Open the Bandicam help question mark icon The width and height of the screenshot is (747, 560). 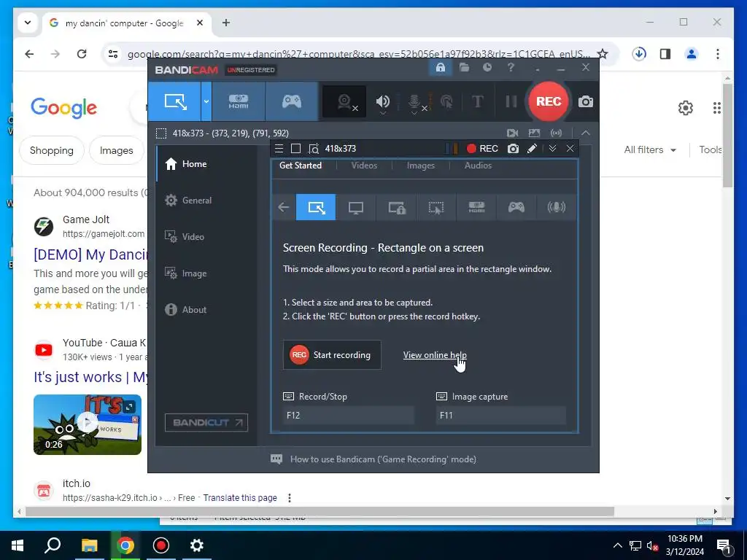tap(511, 68)
